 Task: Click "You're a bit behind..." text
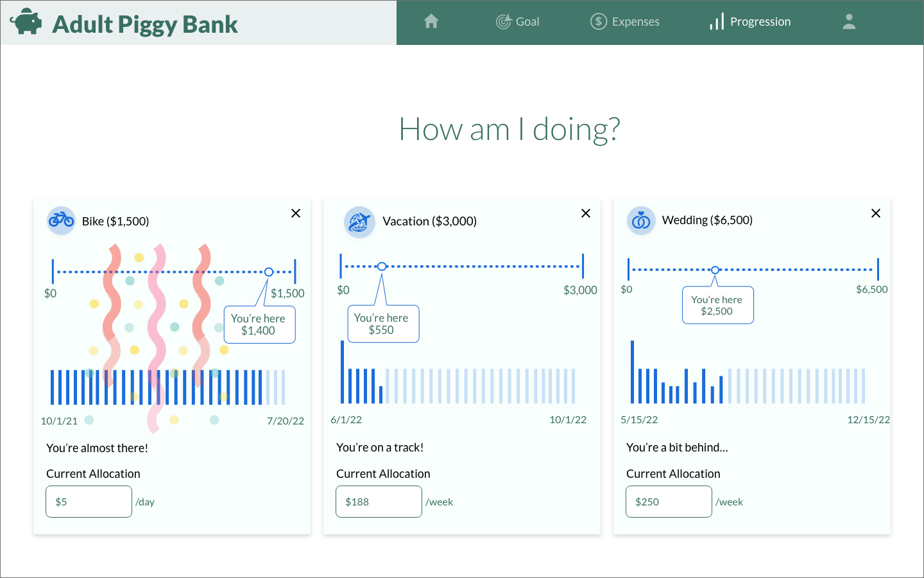[677, 448]
